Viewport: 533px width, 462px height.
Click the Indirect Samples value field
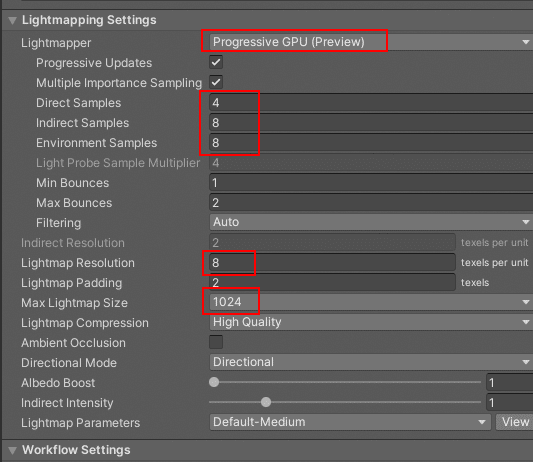[371, 123]
